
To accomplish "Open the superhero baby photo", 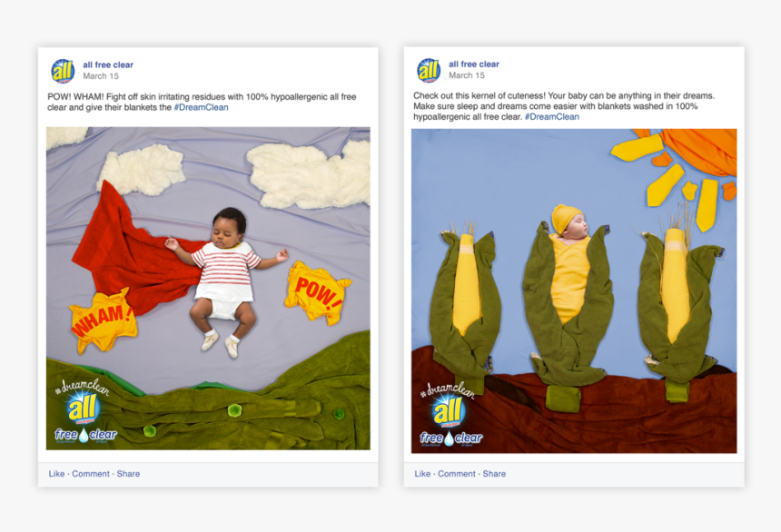I will tap(208, 289).
